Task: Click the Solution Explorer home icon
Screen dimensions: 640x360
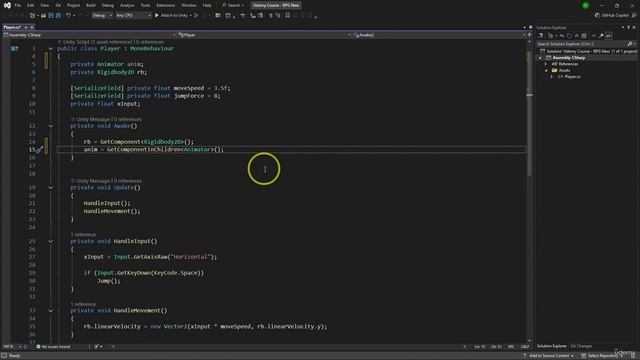Action: [x=541, y=36]
